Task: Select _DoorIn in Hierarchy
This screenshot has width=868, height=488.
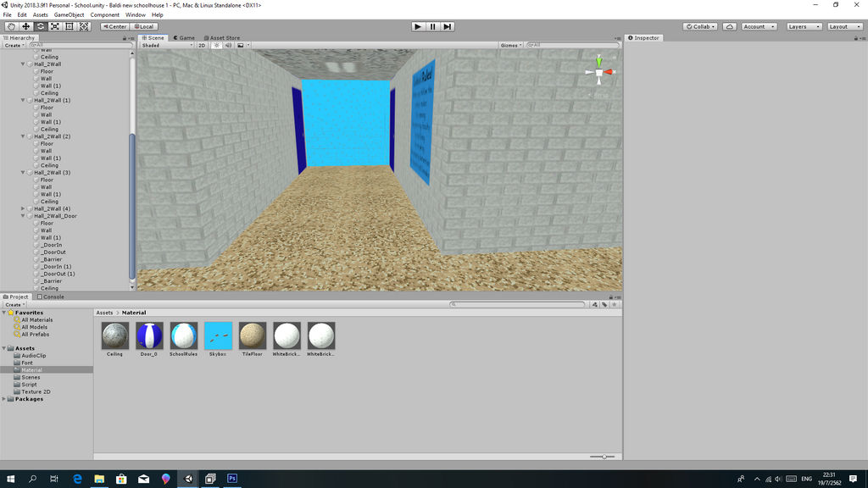Action: (x=52, y=245)
